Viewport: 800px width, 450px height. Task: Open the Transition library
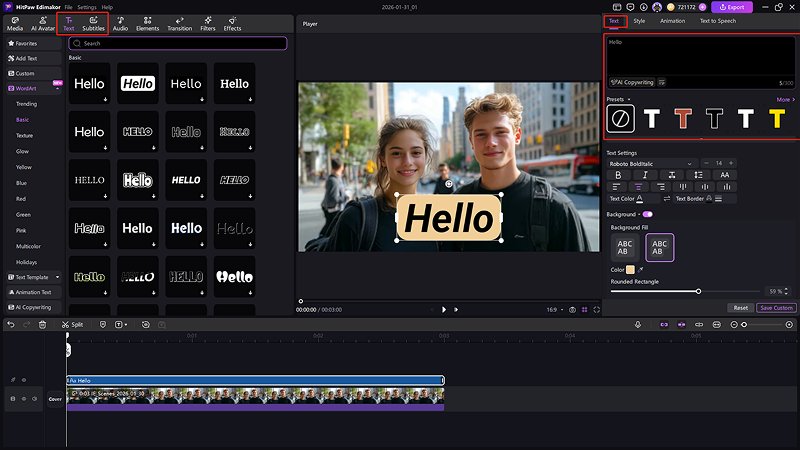tap(180, 23)
